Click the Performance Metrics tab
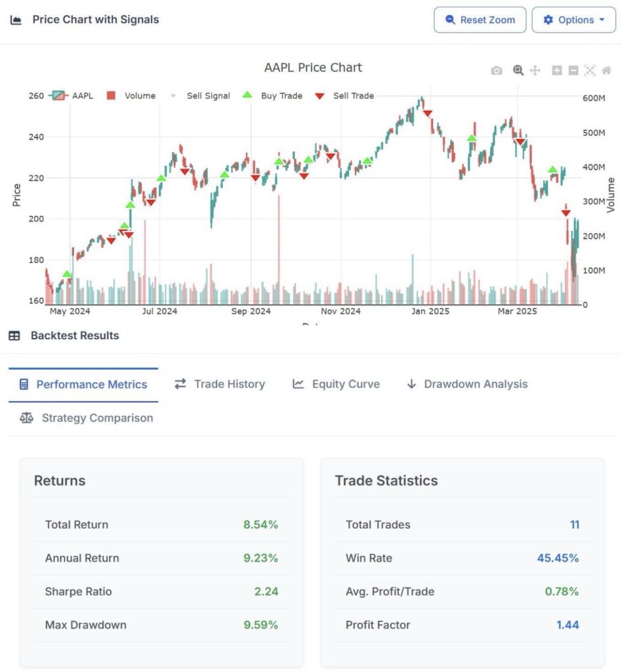The height and width of the screenshot is (672, 622). (83, 385)
